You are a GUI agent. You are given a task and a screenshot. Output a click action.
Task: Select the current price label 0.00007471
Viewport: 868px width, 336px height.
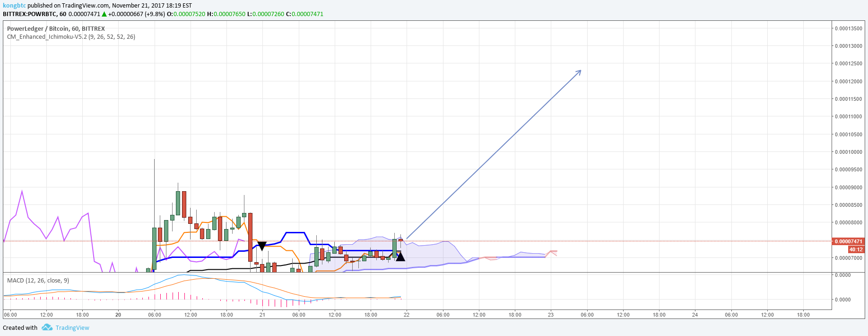[848, 241]
